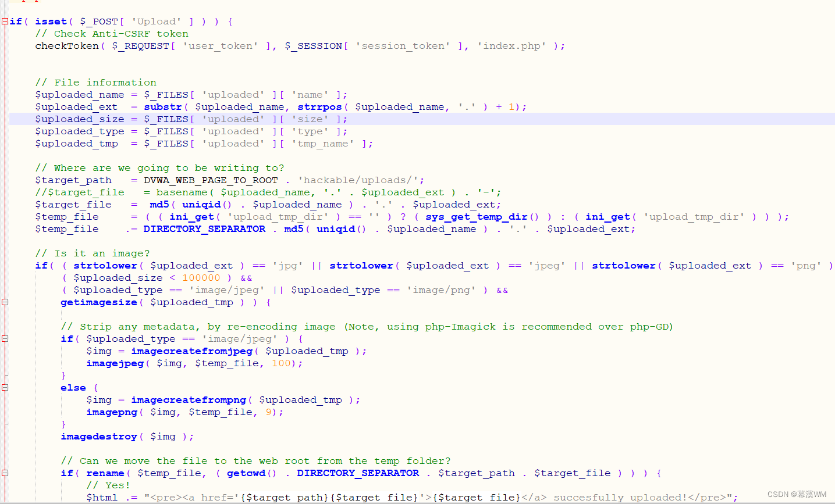The image size is (835, 504).
Task: Click the DVWA_WEB_PAGE_TO_ROOT constant
Action: click(x=211, y=180)
